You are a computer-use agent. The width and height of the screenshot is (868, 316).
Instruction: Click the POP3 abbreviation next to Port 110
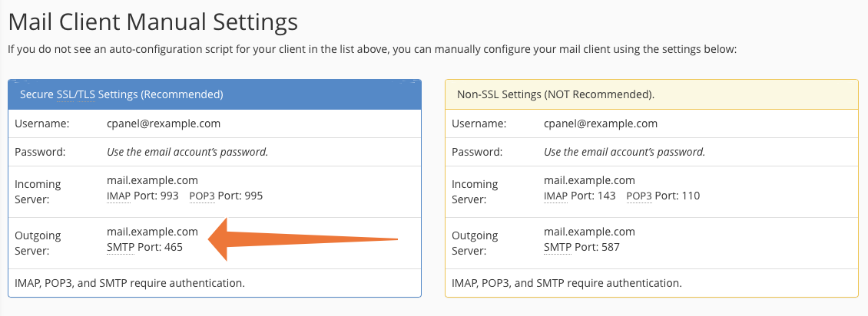pos(639,196)
